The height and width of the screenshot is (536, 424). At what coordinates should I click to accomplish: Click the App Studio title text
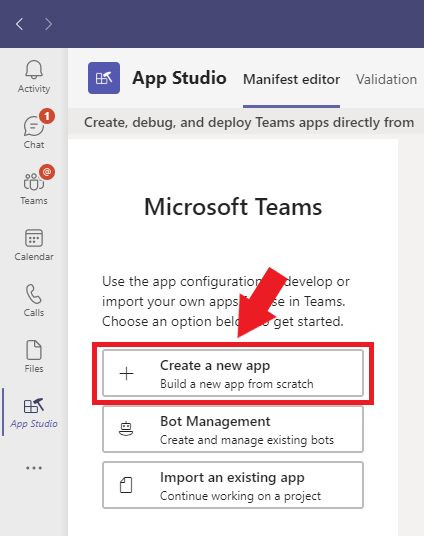coord(180,78)
